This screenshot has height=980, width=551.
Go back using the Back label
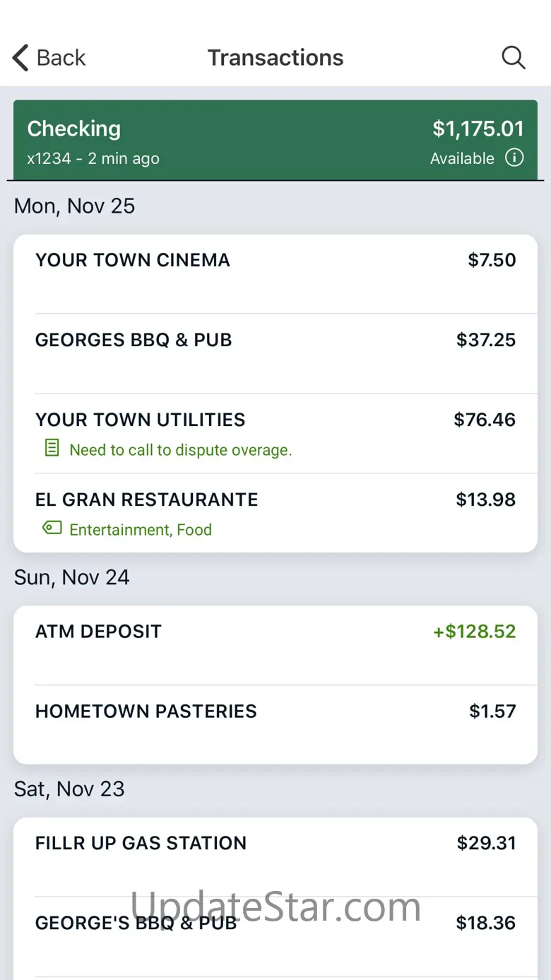61,58
